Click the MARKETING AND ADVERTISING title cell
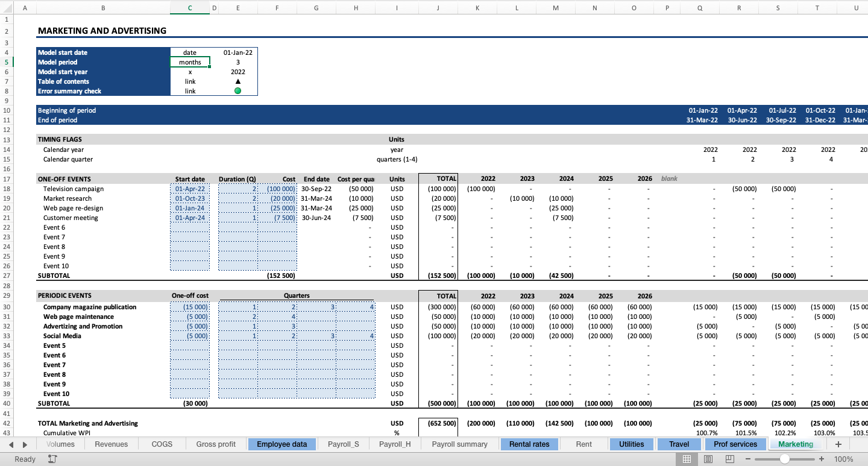868x466 pixels. (102, 31)
